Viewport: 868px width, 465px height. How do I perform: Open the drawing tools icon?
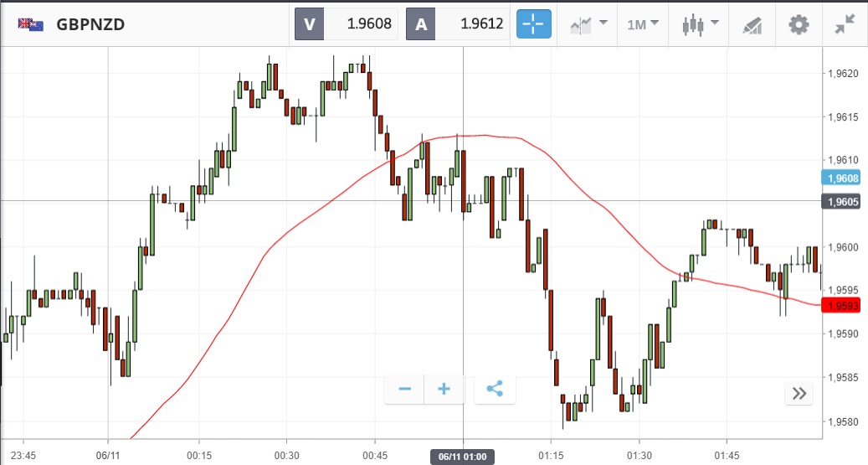(751, 24)
